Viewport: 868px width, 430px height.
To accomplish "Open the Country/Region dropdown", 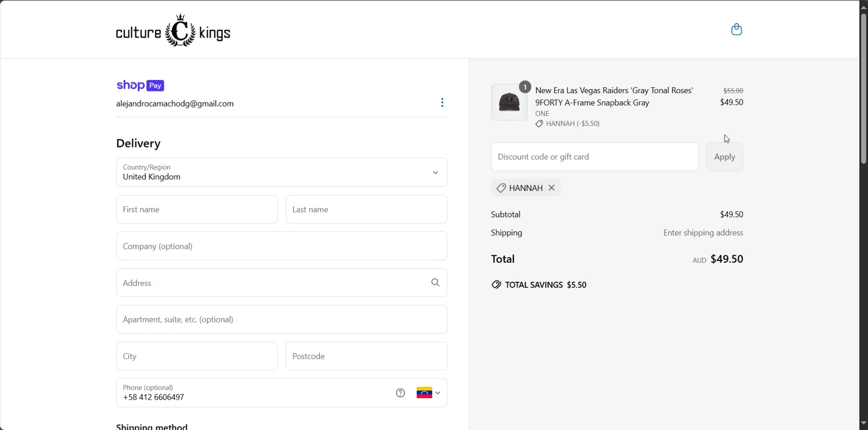I will (282, 172).
